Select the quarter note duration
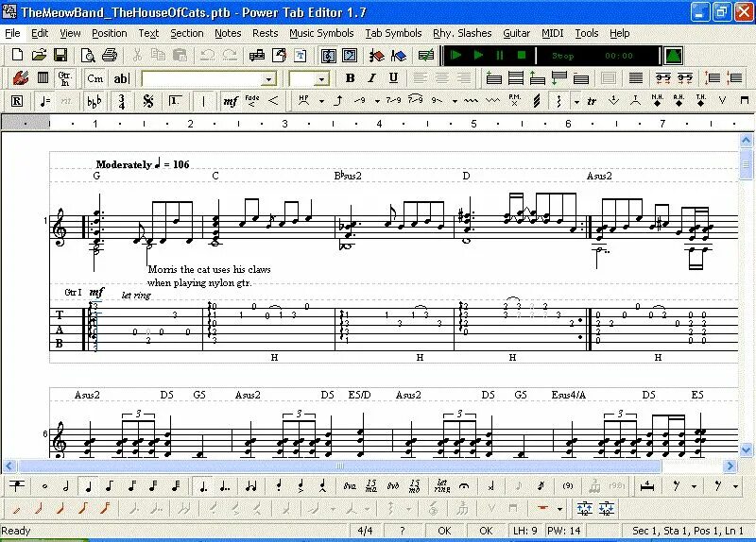Screen dimensions: 756x542 88,486
